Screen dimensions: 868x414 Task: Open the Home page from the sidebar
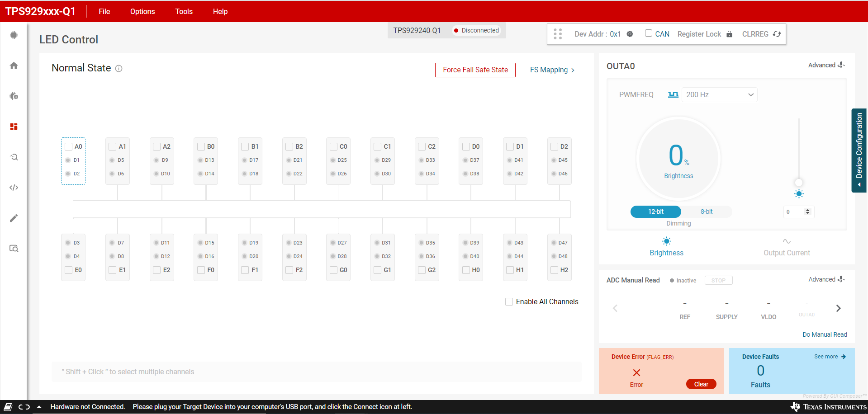click(x=14, y=65)
